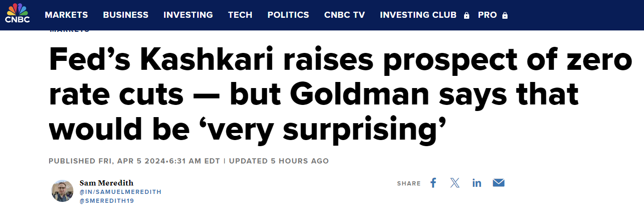This screenshot has width=644, height=215.
Task: Open the PRO subscription section
Action: point(487,15)
